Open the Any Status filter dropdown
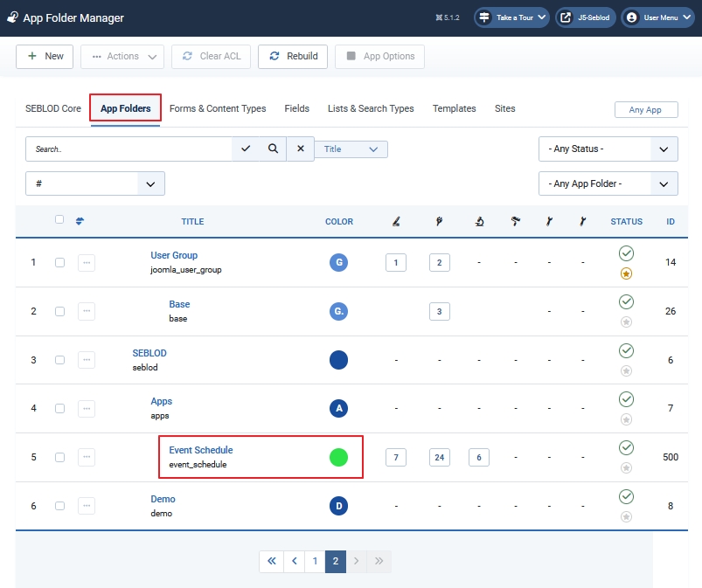Image resolution: width=702 pixels, height=588 pixels. coord(608,149)
